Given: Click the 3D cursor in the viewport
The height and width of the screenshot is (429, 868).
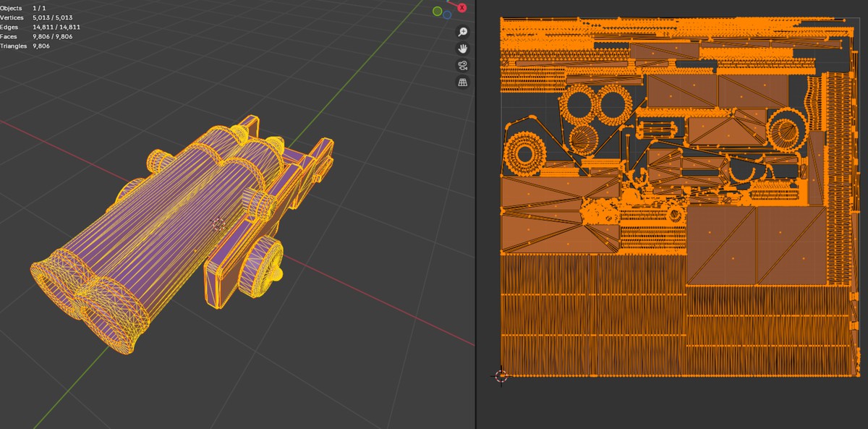Looking at the screenshot, I should [218, 224].
